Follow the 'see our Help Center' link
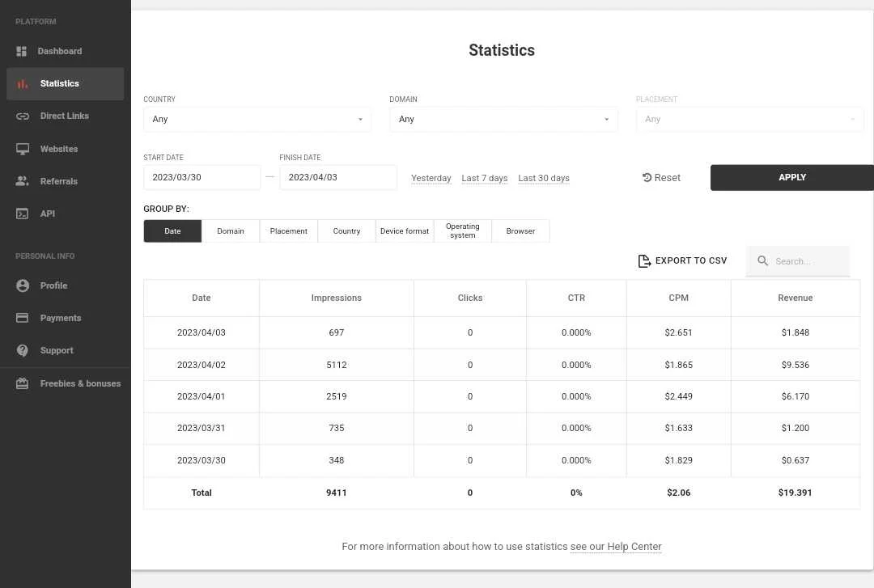874x588 pixels. (616, 547)
